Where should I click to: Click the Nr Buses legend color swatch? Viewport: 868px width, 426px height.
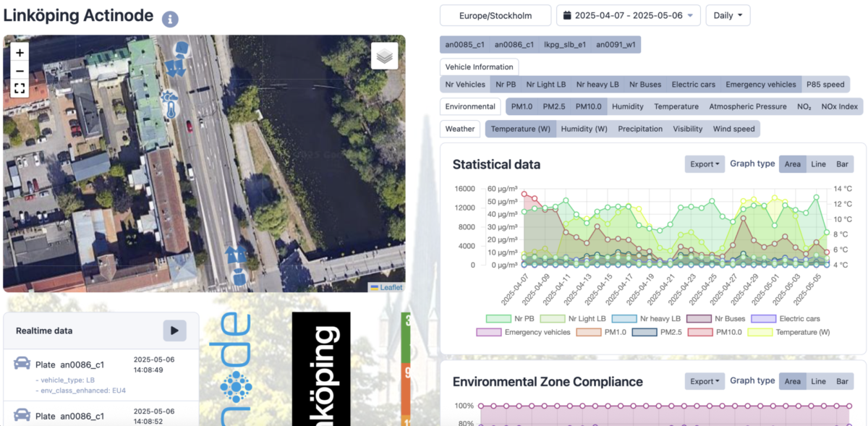(698, 318)
